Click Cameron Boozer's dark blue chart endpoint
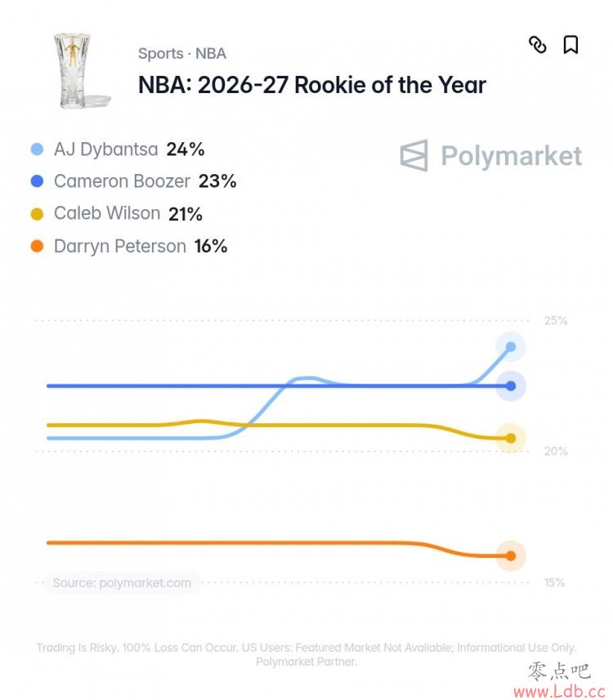The width and height of the screenshot is (613, 700). pos(511,386)
